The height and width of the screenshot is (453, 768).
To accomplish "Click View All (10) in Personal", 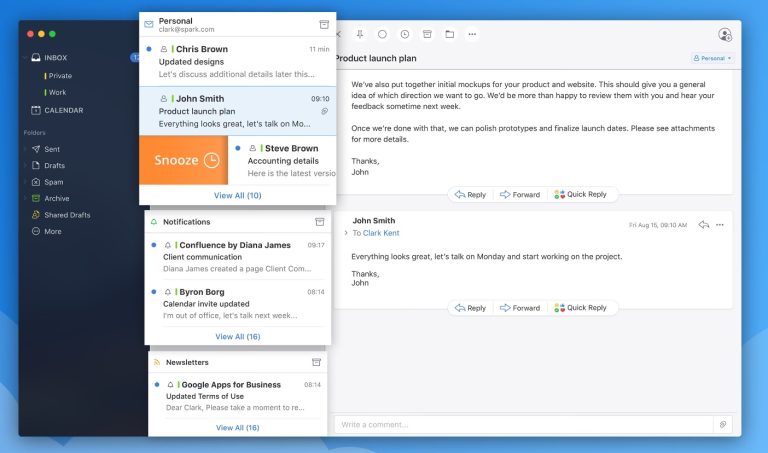I will click(238, 195).
